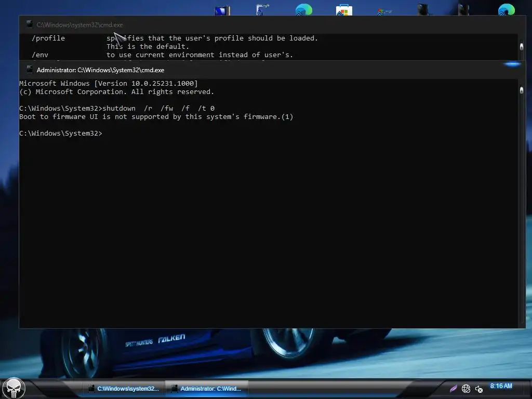Click the scrollbar thumb in the background cmd window
The image size is (532, 399).
click(x=522, y=46)
